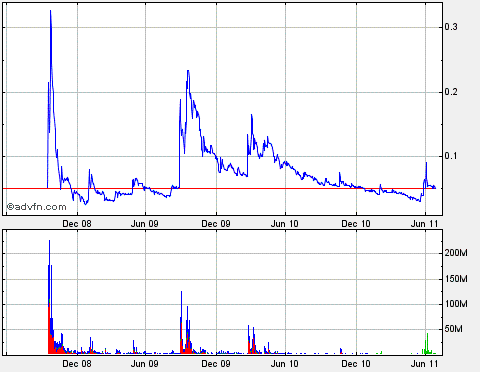The image size is (480, 372).
Task: Click the 0.1 price axis label
Action: [451, 156]
